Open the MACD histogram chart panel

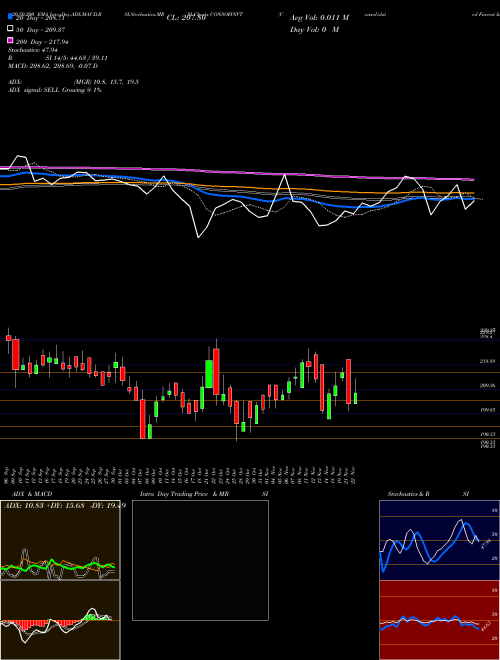point(60,620)
